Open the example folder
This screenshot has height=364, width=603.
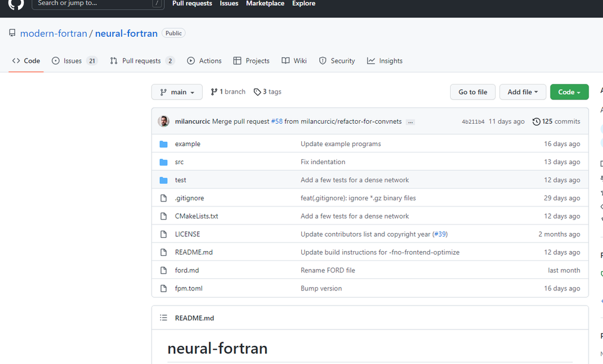point(188,144)
